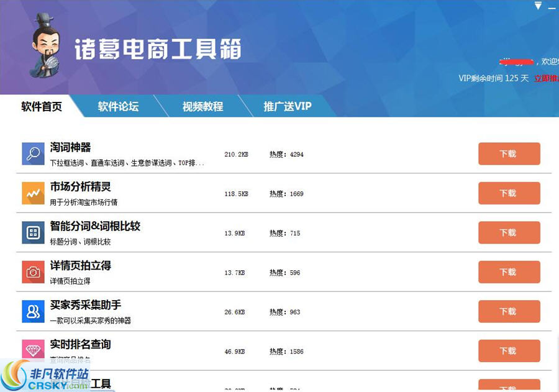The image size is (559, 392).
Task: Download 淘词神器 with its 下载 button
Action: [x=509, y=153]
